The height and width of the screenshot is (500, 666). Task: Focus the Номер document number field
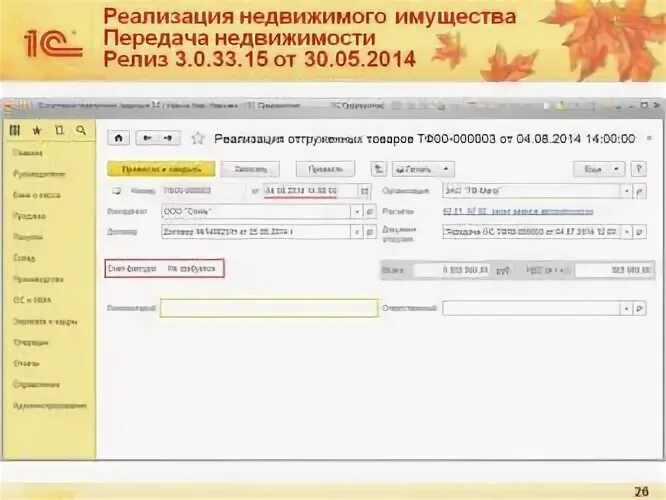[x=203, y=191]
